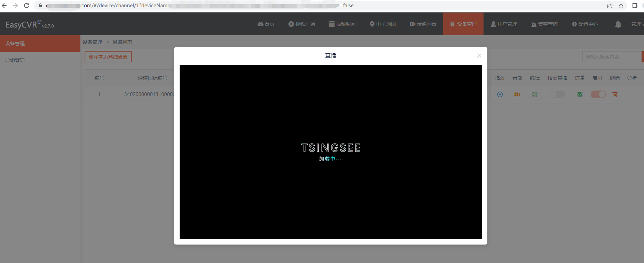Click the 请输入搜索内容 search field
Viewport: 644px width, 263px height.
(x=612, y=57)
